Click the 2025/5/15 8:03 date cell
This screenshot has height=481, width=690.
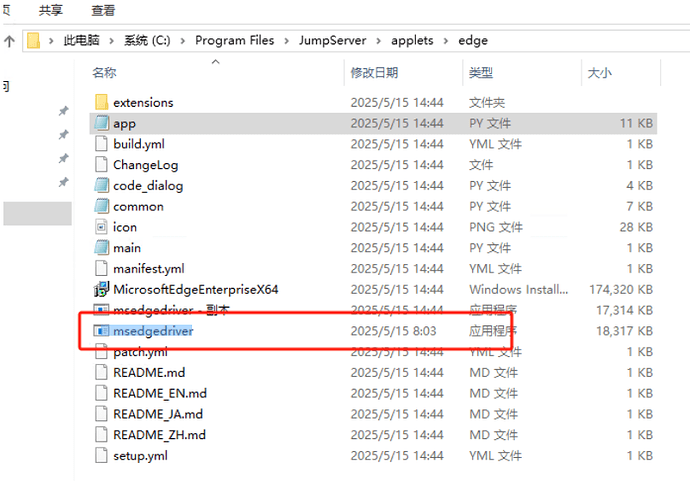393,330
